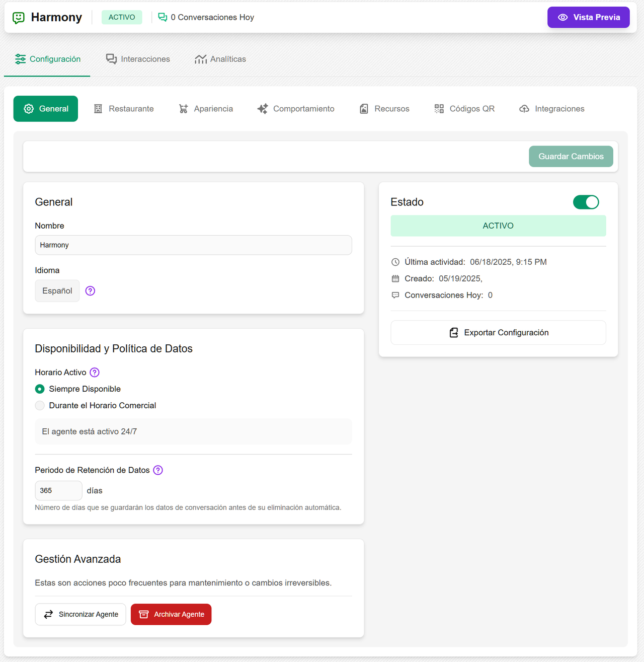
Task: Select the Siempre Disponible option
Action: point(40,389)
